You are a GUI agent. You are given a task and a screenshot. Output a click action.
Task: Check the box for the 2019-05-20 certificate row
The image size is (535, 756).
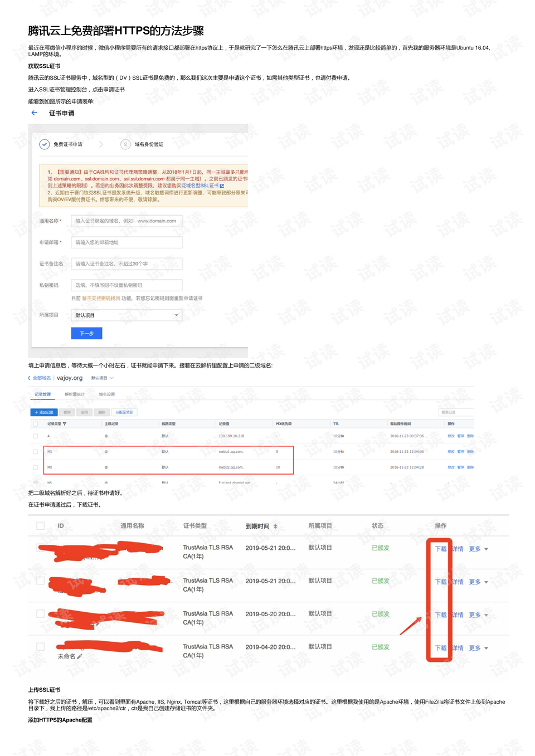pyautogui.click(x=40, y=613)
